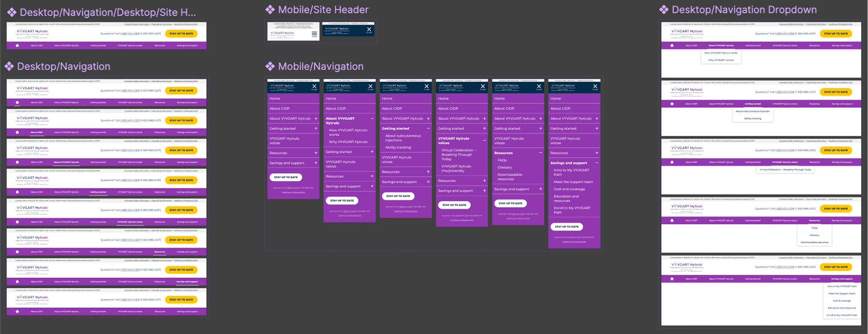Click the 'Mobile/Navigation' component title
Viewport: 868px width, 334px height.
click(320, 66)
